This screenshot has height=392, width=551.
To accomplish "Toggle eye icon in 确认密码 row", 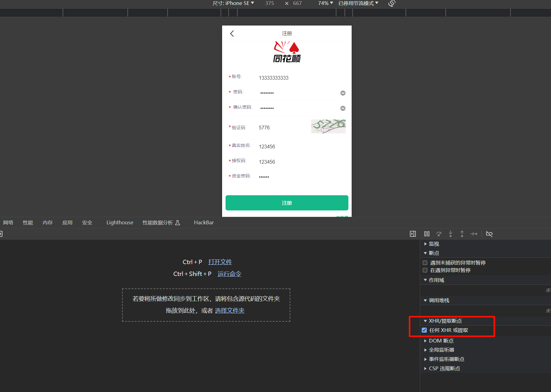I will [x=343, y=108].
